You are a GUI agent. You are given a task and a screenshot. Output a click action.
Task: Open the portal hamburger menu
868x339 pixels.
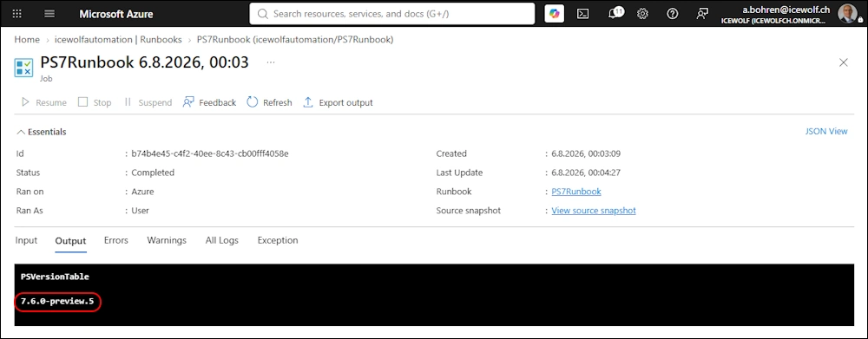tap(49, 14)
